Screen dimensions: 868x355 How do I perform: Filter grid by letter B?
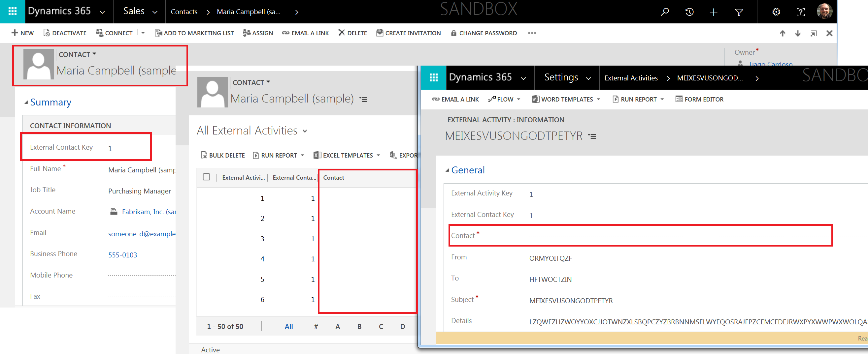point(359,326)
